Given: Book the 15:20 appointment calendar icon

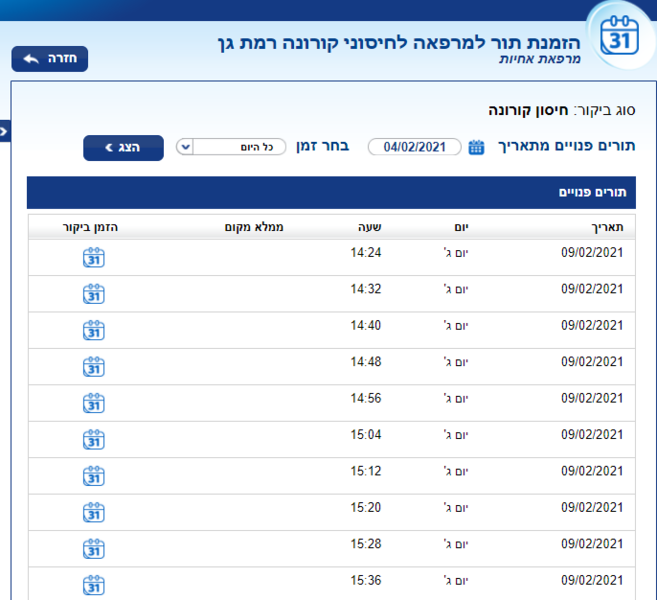Looking at the screenshot, I should (x=93, y=512).
